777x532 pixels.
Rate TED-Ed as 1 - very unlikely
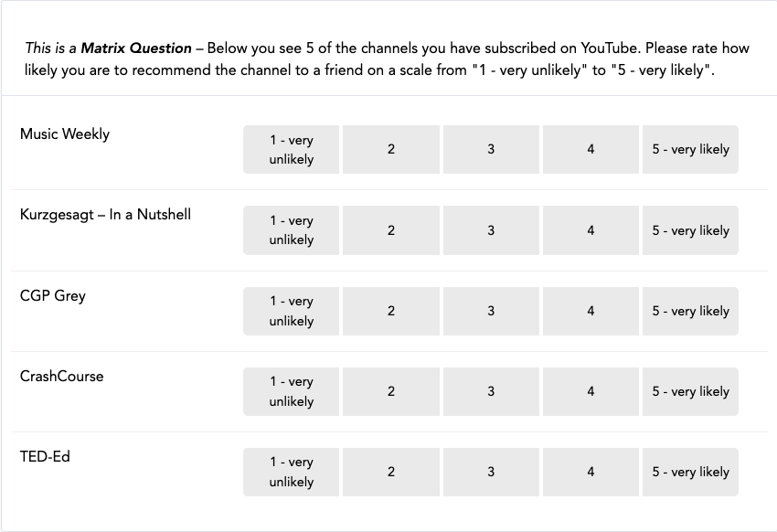[x=291, y=472]
